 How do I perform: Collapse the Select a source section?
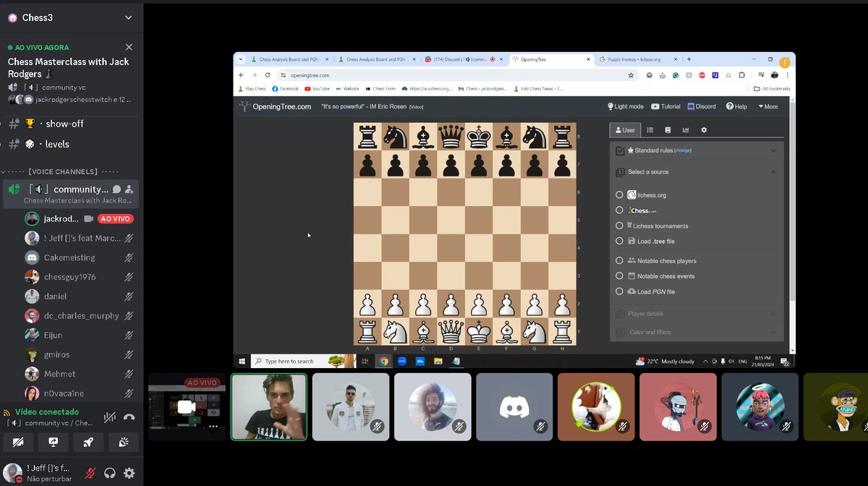click(773, 172)
